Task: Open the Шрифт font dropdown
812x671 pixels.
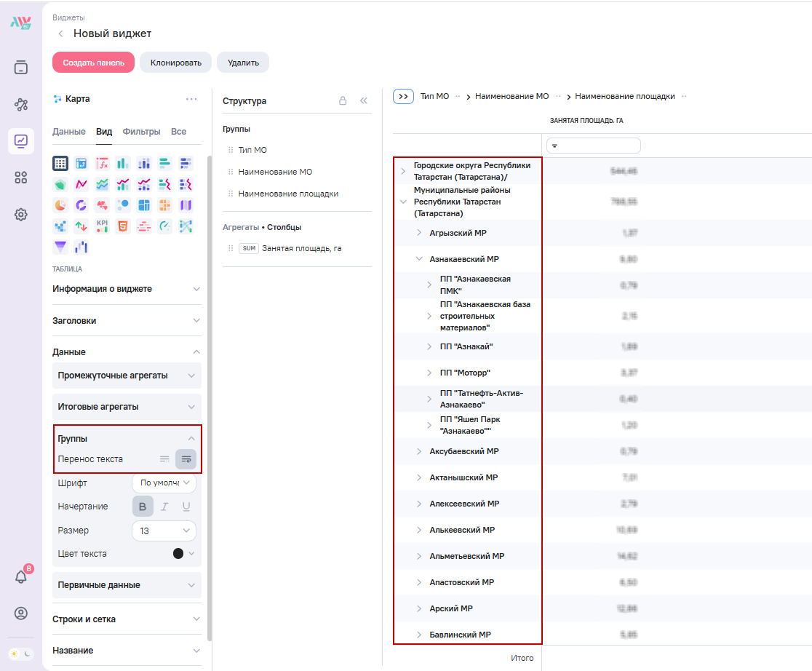Action: pyautogui.click(x=164, y=483)
